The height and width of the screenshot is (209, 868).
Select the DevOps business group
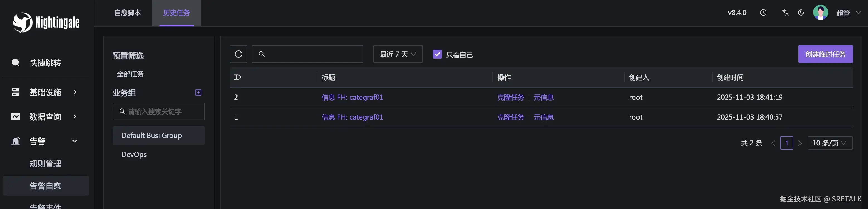point(134,154)
